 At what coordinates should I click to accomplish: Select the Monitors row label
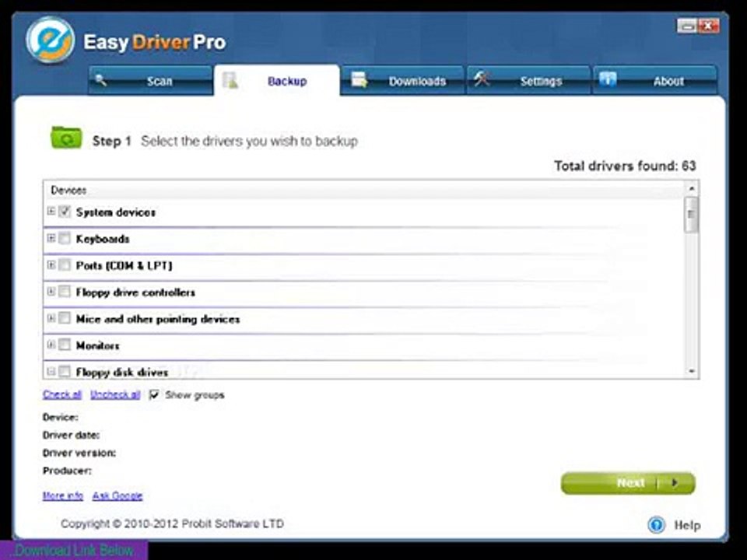[x=98, y=345]
